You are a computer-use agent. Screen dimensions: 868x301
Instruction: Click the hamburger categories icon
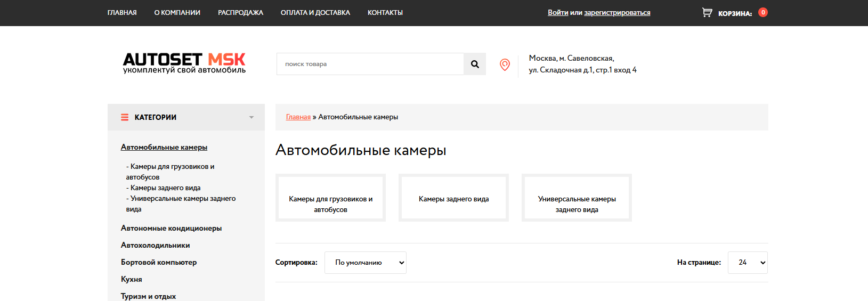pos(125,117)
